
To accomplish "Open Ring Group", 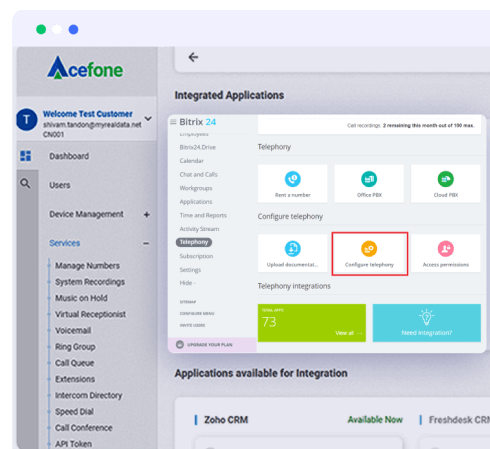I will (75, 347).
